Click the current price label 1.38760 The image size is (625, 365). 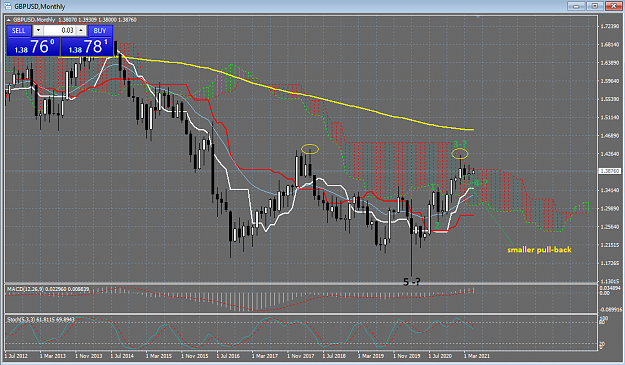(610, 171)
